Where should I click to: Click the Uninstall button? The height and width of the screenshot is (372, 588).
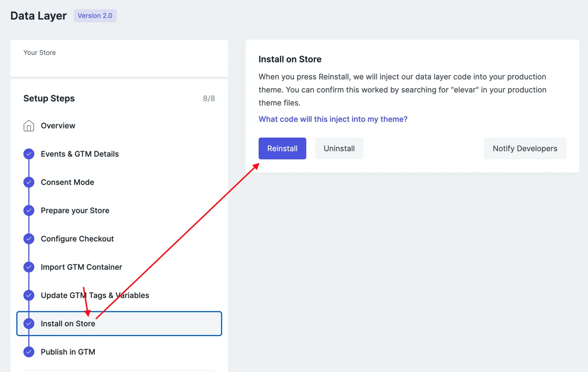pyautogui.click(x=339, y=148)
